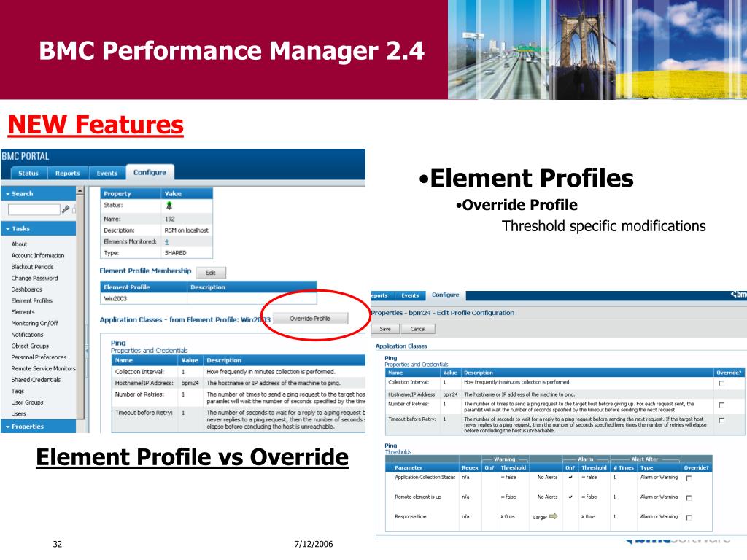Go to Account Information

(x=38, y=256)
